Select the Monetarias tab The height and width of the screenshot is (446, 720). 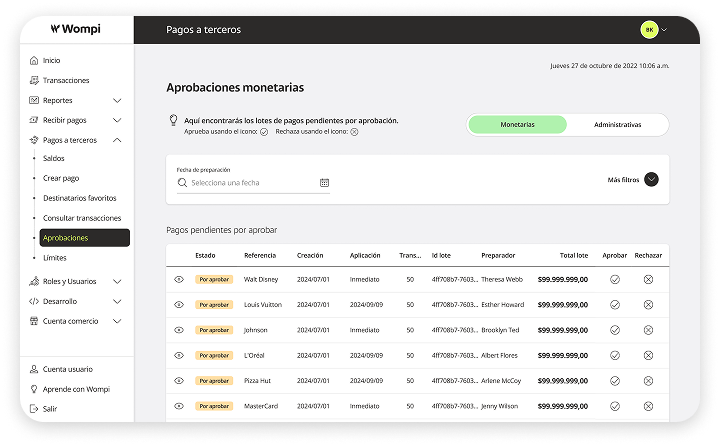pyautogui.click(x=517, y=125)
